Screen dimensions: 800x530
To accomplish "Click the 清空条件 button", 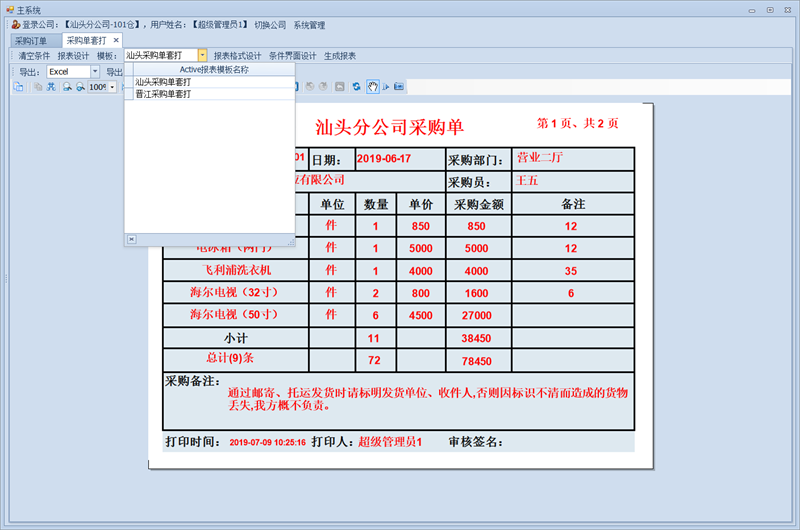I will 34,56.
